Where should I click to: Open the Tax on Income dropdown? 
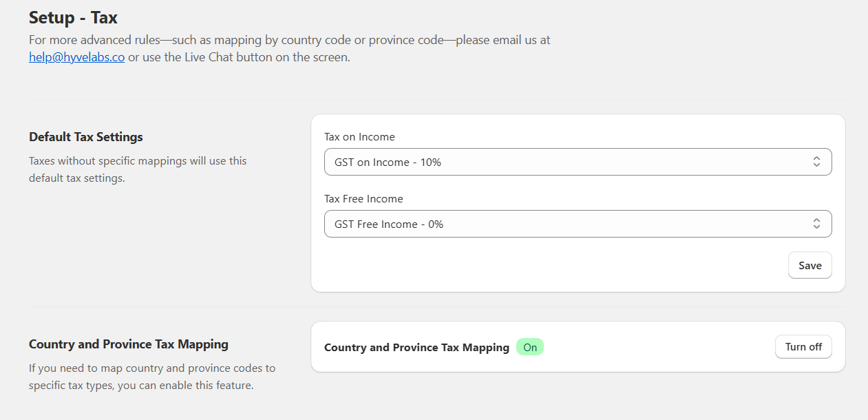click(577, 162)
